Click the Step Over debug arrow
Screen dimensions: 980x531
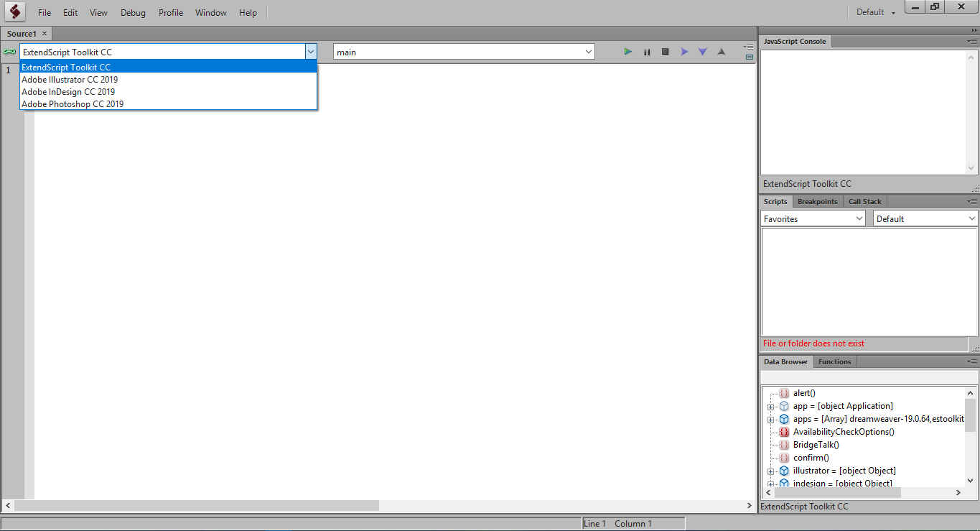tap(684, 52)
